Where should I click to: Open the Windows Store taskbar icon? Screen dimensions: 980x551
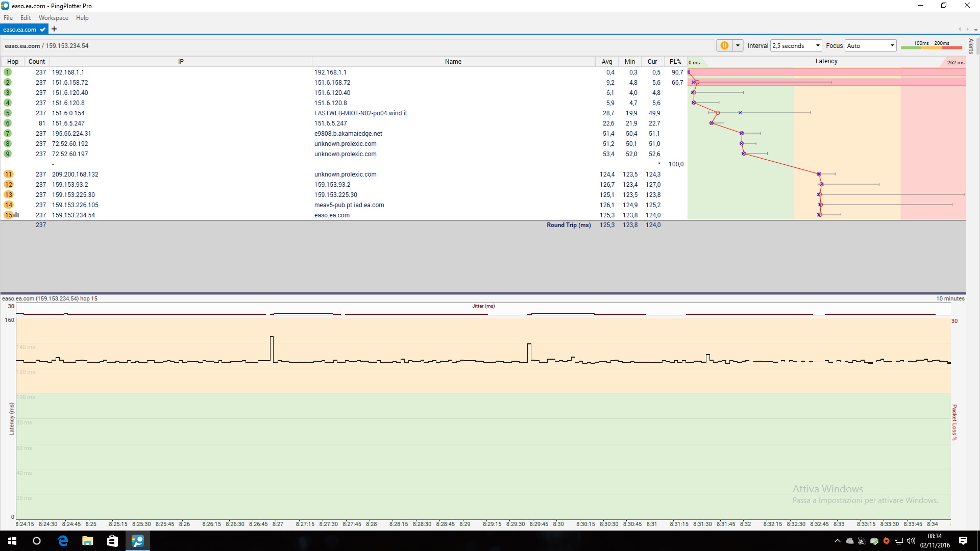pos(112,541)
